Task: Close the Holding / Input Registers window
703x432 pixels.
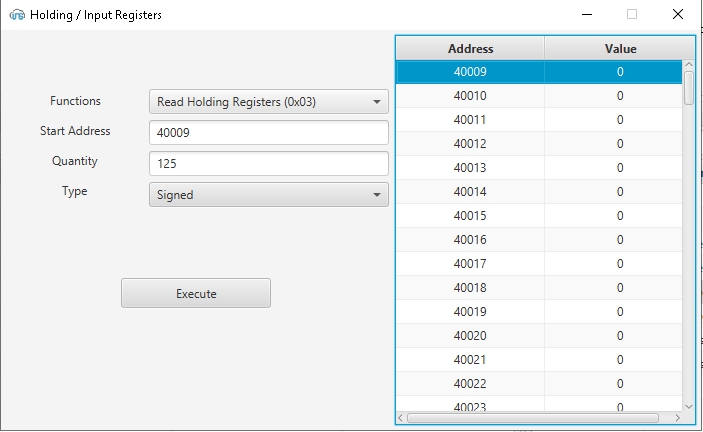Action: tap(679, 15)
